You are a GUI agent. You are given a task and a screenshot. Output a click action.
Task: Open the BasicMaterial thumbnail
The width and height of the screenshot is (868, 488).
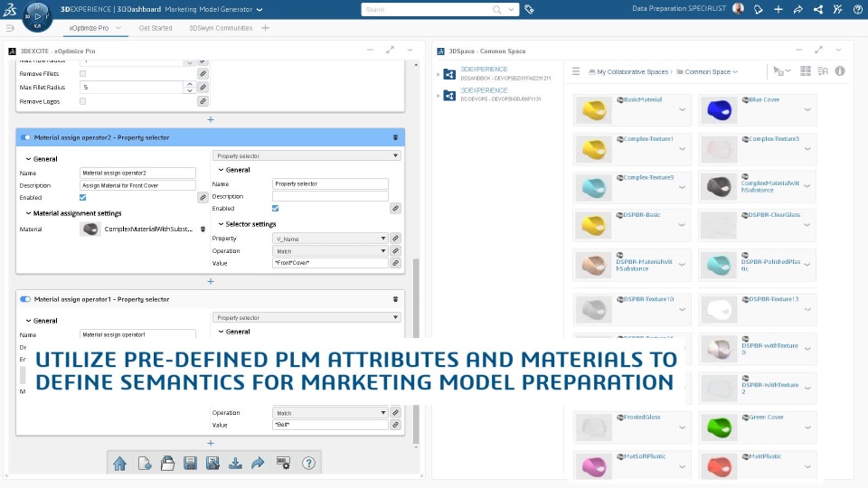(x=593, y=109)
